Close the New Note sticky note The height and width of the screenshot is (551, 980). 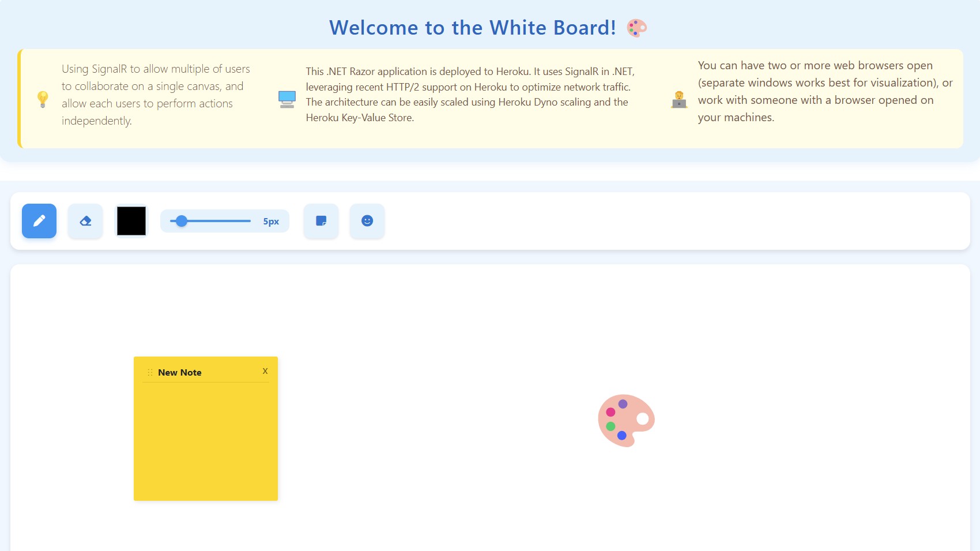pyautogui.click(x=265, y=371)
